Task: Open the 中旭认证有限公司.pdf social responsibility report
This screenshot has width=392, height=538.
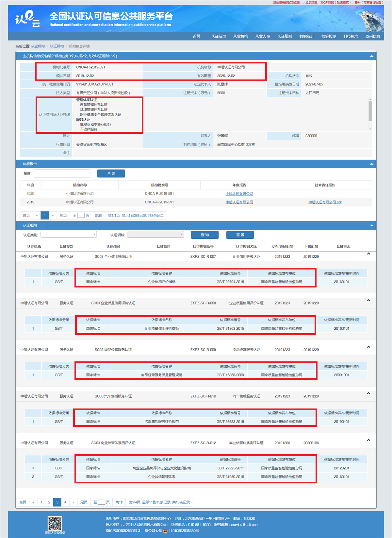Action: [x=325, y=202]
